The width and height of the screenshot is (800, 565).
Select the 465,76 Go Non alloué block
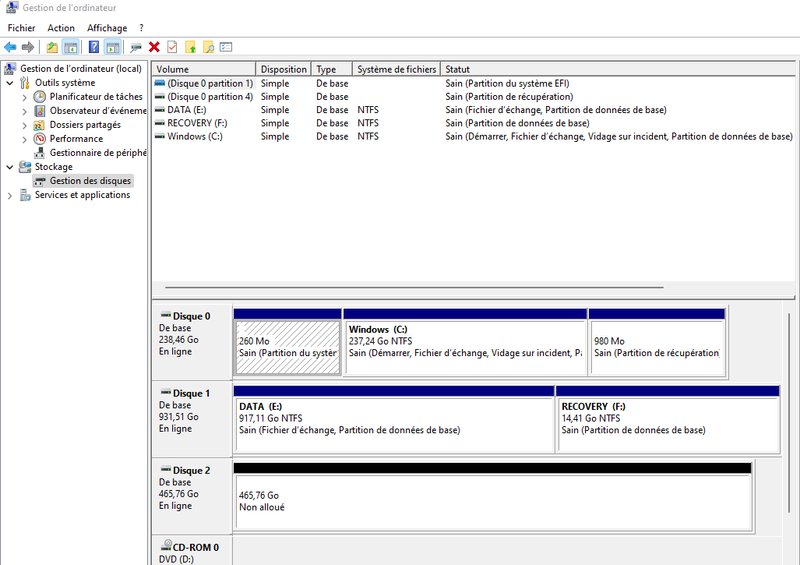click(x=493, y=501)
